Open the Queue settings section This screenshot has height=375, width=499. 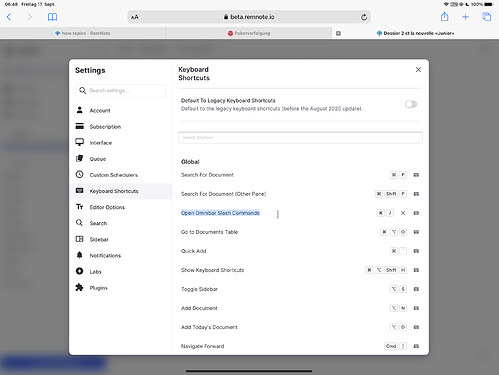coord(121,159)
